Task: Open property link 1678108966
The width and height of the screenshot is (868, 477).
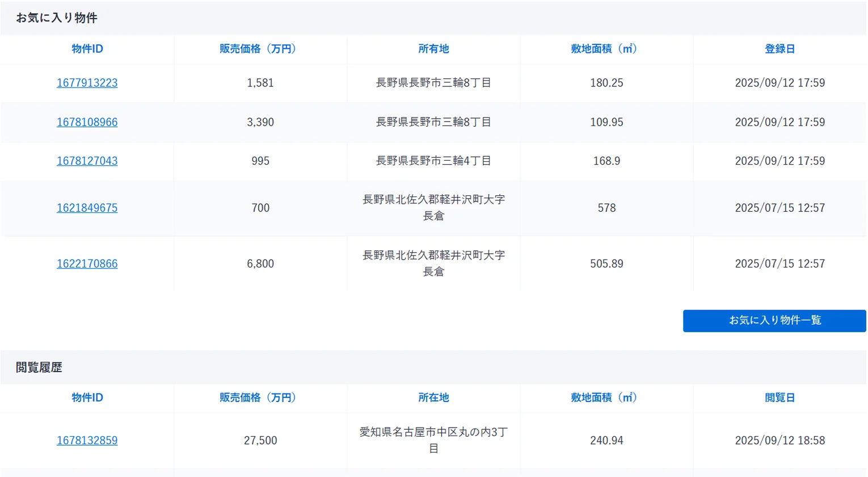Action: (x=87, y=122)
